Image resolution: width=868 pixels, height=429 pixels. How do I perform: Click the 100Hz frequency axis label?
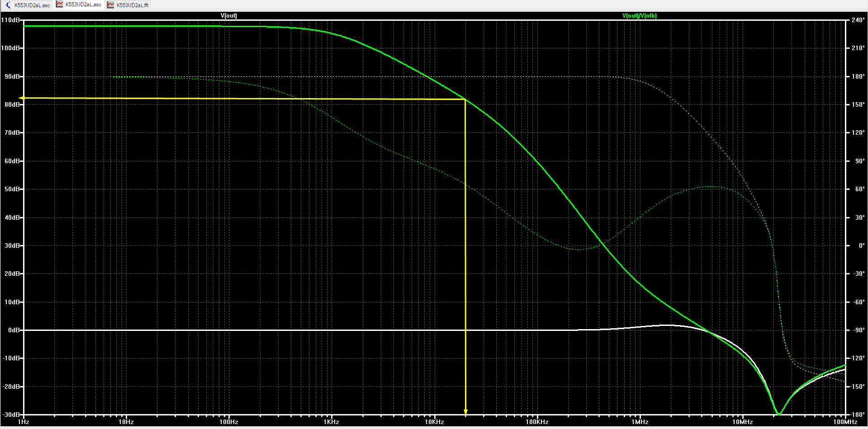coord(229,422)
